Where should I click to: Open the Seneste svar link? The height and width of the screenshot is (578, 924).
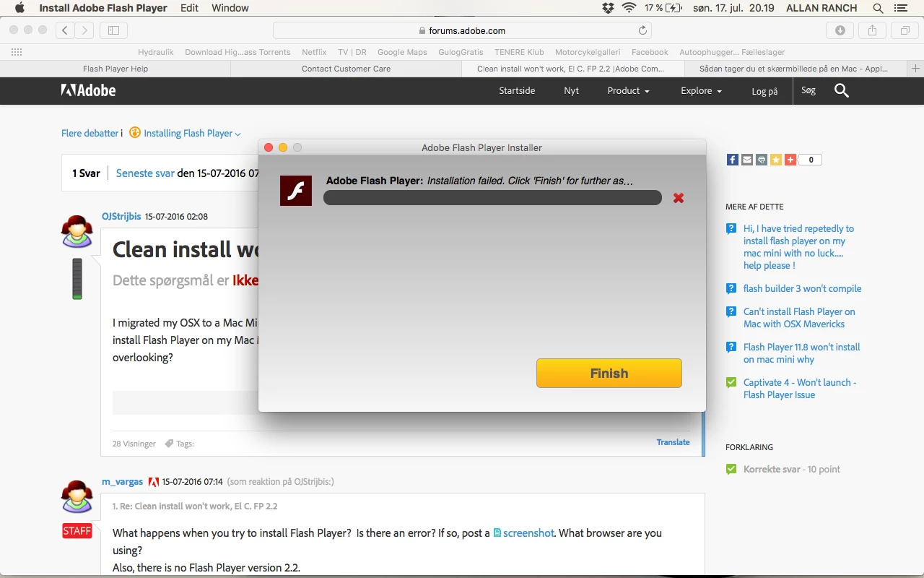pos(145,173)
